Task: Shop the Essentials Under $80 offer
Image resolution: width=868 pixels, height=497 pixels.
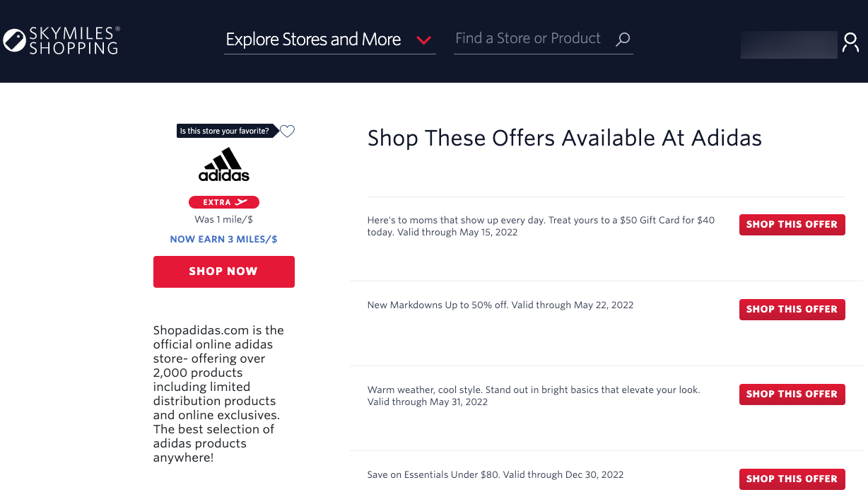Action: (x=792, y=479)
